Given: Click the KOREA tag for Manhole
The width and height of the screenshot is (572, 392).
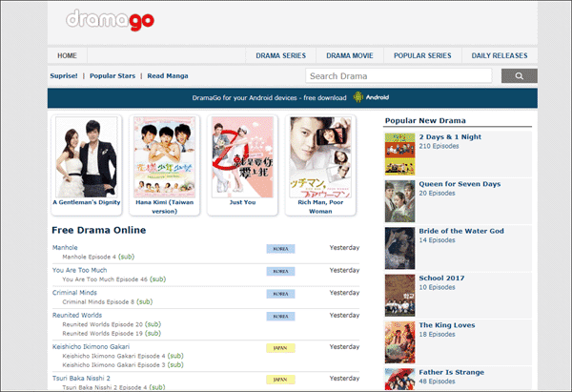Looking at the screenshot, I should 280,249.
